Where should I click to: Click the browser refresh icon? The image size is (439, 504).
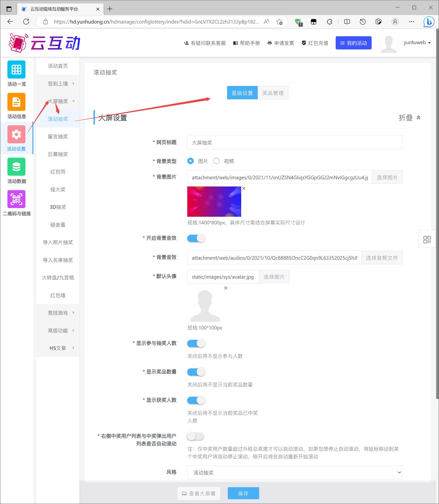click(x=26, y=22)
